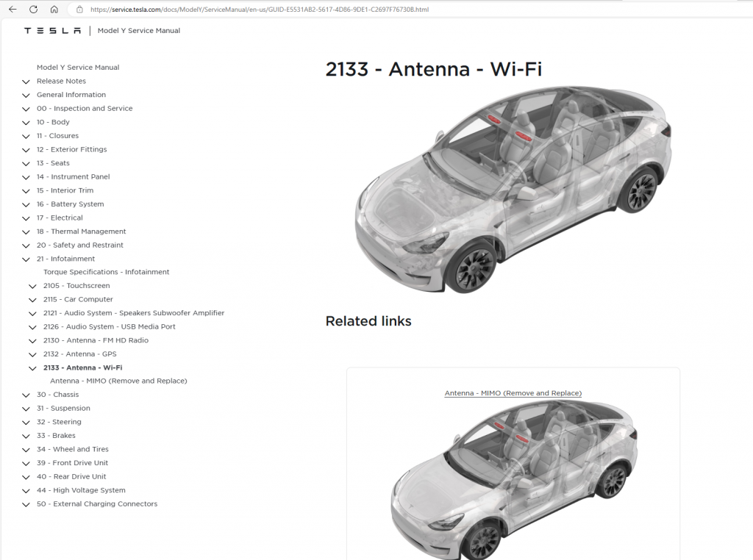753x560 pixels.
Task: Expand the 2130 - Antenna FM HD Radio chevron
Action: pos(32,341)
